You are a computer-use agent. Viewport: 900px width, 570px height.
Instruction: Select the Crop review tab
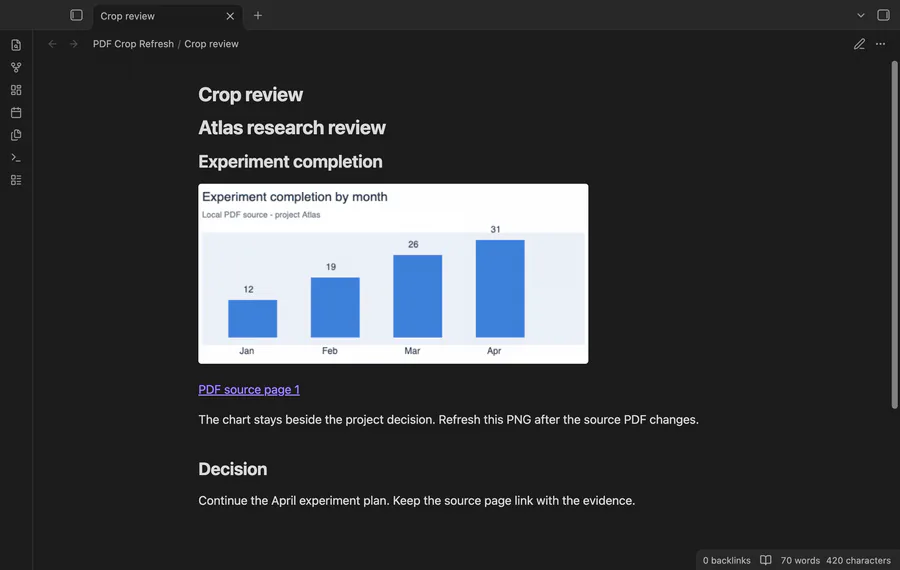[168, 16]
